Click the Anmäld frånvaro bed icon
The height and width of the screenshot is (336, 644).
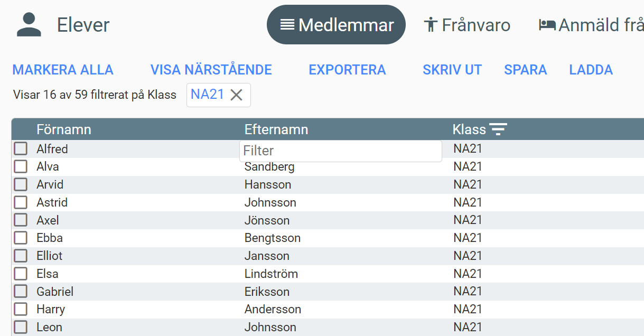pos(547,25)
